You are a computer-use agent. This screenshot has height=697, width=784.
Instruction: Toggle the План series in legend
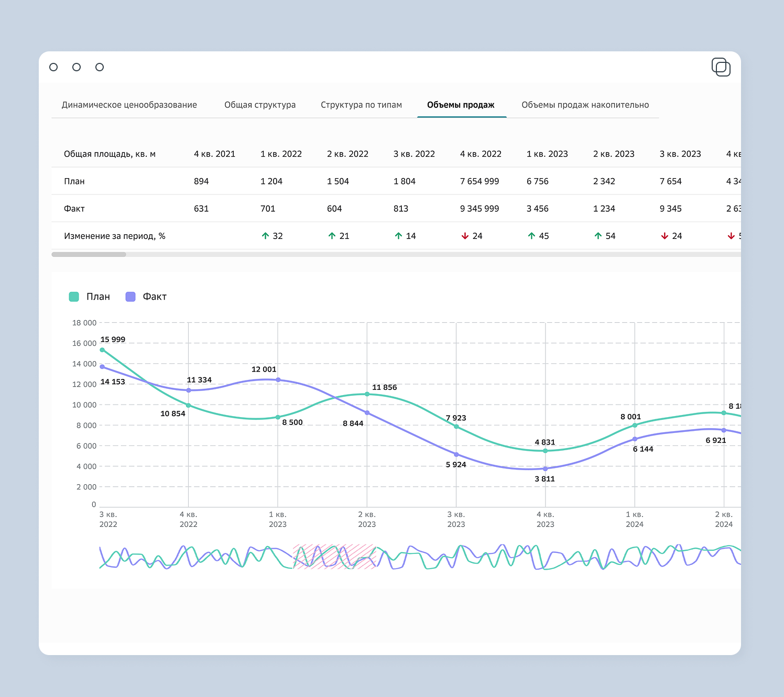[x=90, y=297]
